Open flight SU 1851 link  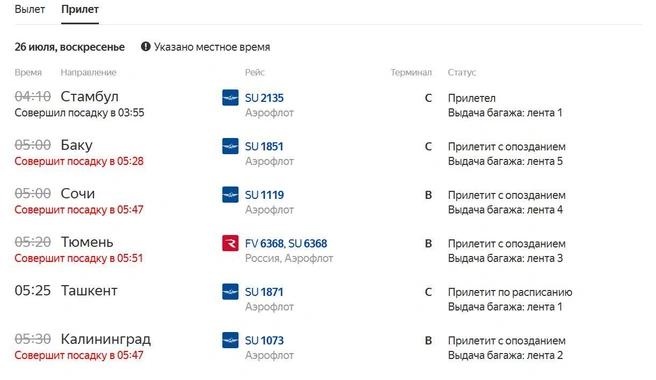264,146
